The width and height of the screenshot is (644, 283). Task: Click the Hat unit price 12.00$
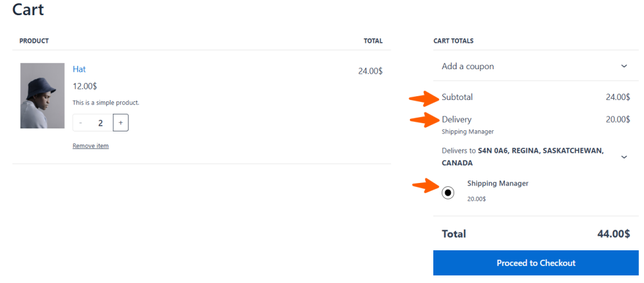tap(85, 86)
